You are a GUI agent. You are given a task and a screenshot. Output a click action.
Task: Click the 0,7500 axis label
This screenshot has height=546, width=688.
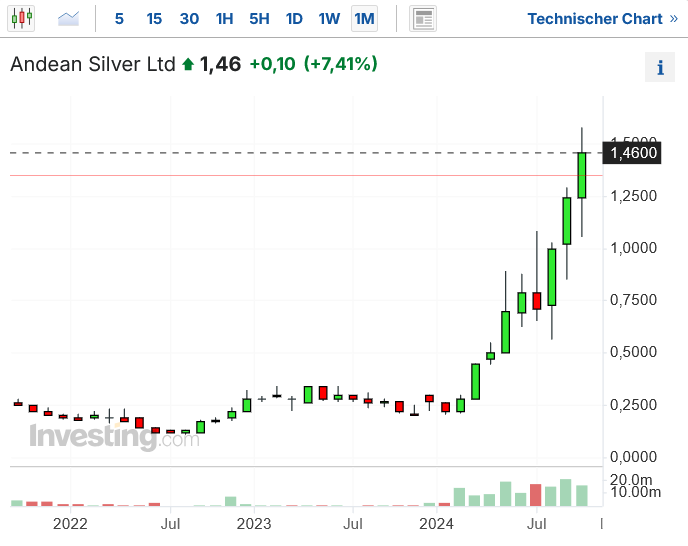634,300
